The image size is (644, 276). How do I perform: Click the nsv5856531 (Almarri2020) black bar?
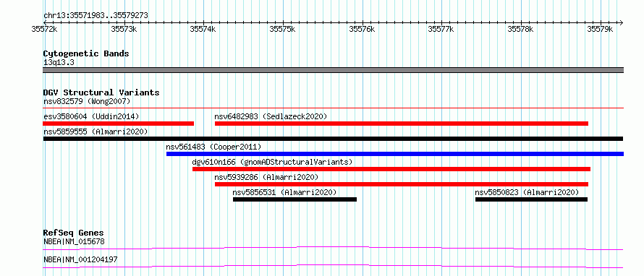tap(295, 199)
